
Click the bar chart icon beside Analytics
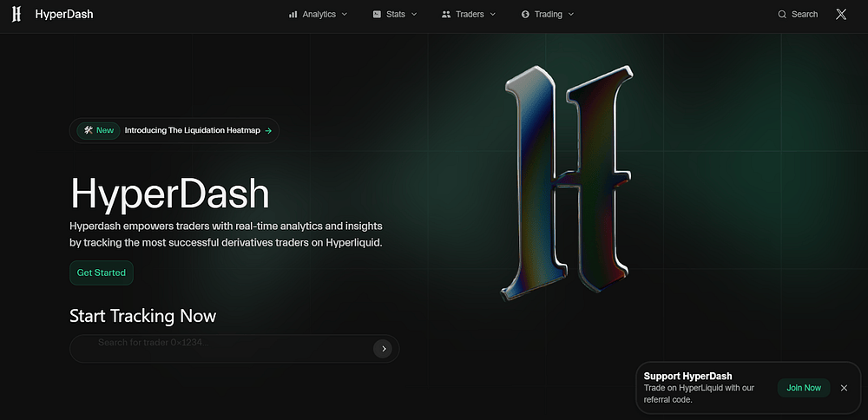point(293,15)
